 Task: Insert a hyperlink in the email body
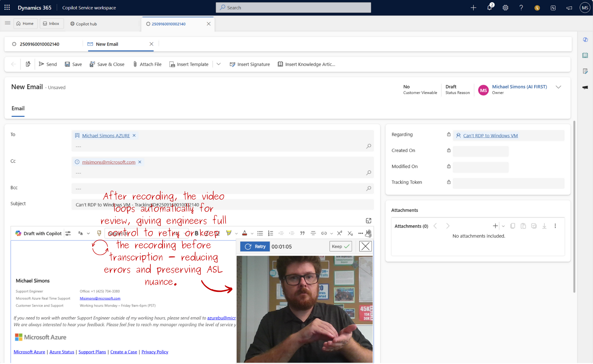[x=324, y=233]
